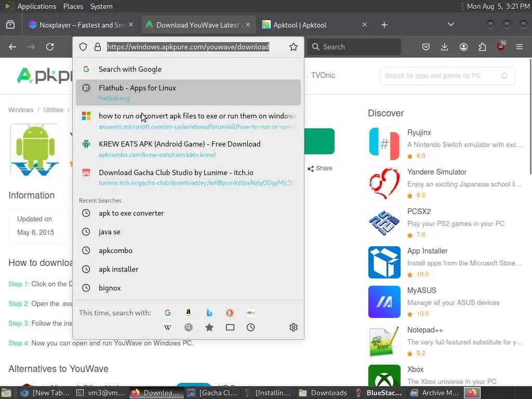Show site security padlock info

pyautogui.click(x=98, y=47)
